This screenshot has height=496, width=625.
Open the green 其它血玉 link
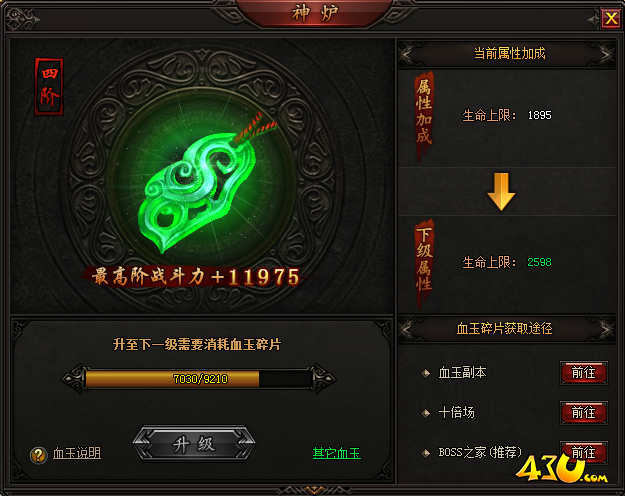[x=337, y=453]
